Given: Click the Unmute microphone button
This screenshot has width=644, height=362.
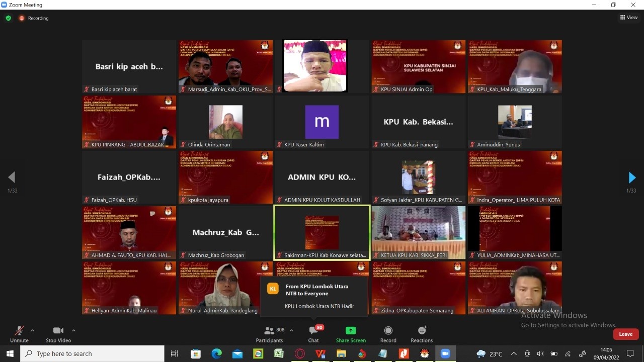Looking at the screenshot, I should (19, 334).
